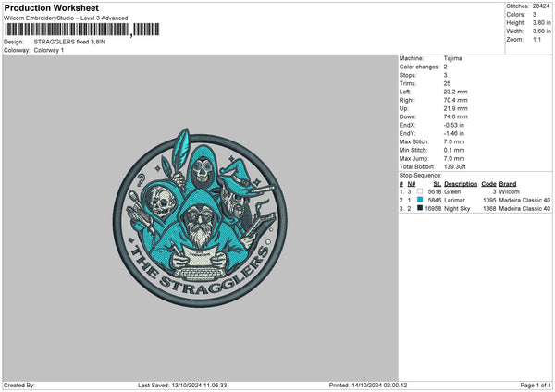555x392 pixels.
Task: Click the Max Jump value 7.0 mm
Action: pos(454,158)
